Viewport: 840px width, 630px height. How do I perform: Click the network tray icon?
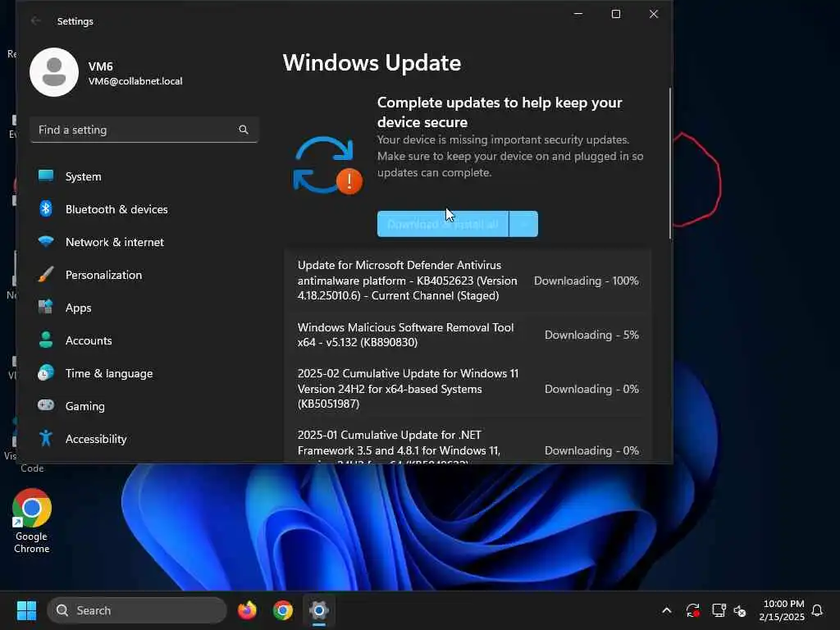(x=719, y=610)
